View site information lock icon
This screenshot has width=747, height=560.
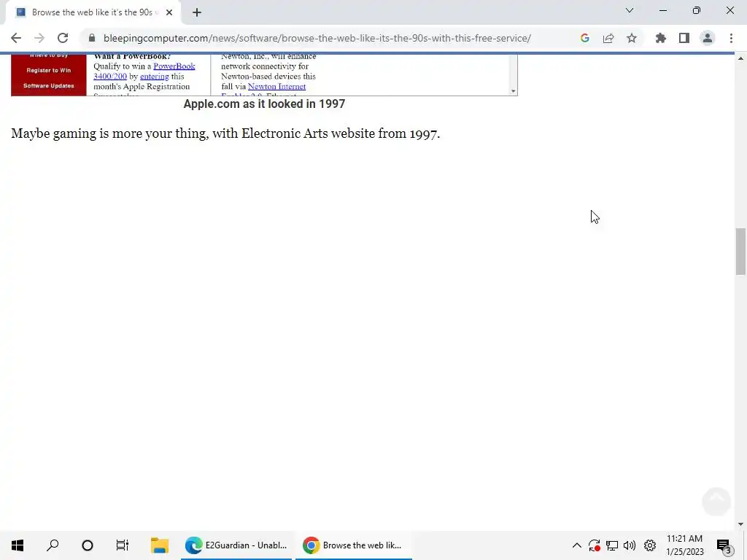(x=92, y=38)
